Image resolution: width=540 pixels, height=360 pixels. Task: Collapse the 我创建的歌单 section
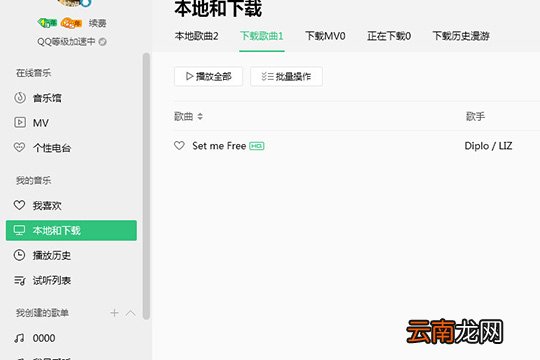(x=131, y=313)
